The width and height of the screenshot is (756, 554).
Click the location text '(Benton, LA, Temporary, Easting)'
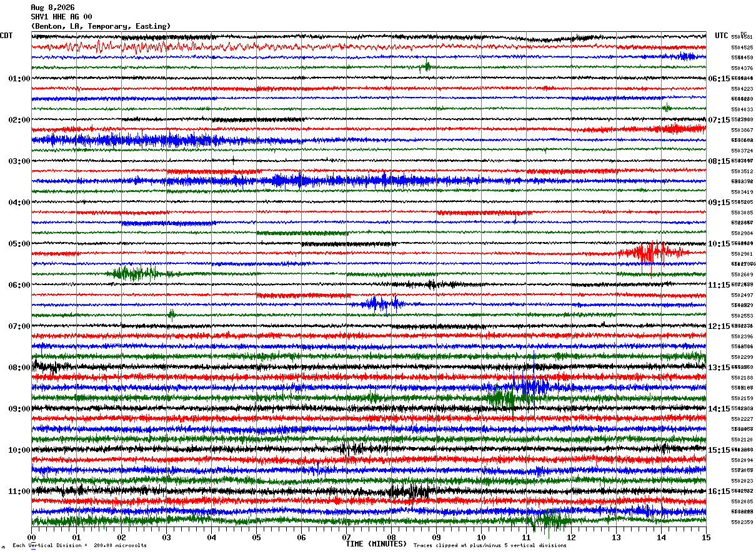(101, 26)
